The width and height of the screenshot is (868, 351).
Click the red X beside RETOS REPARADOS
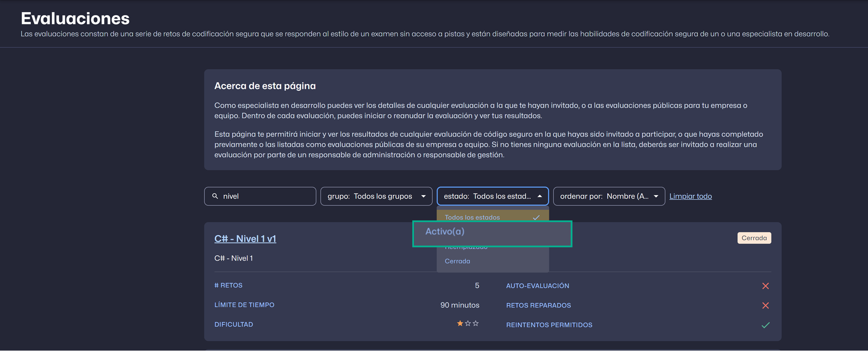point(766,305)
